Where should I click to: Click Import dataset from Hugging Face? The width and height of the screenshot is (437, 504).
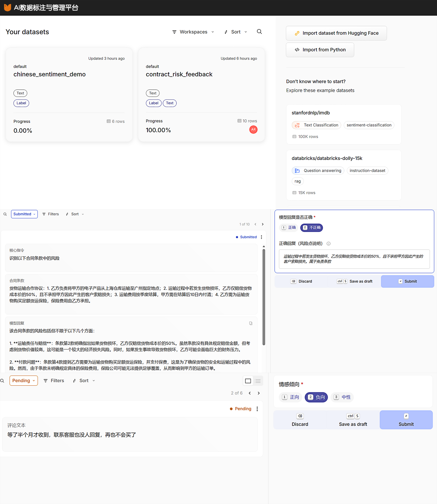click(x=336, y=33)
